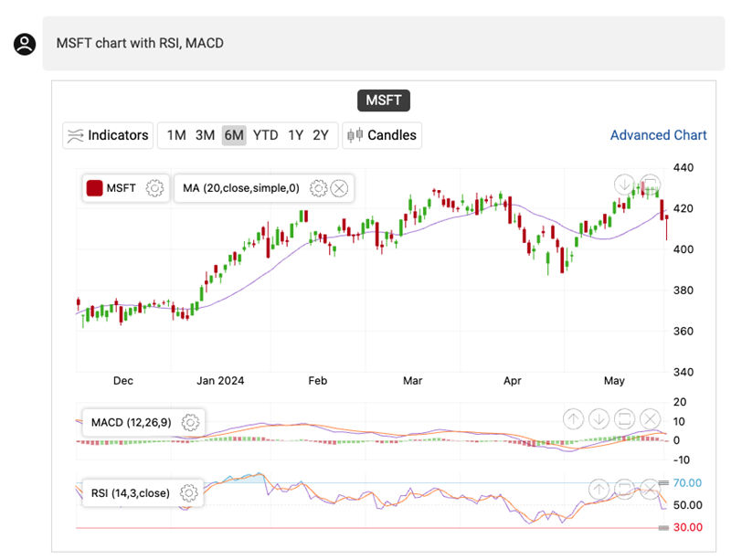Open the Indicators menu

coord(106,135)
